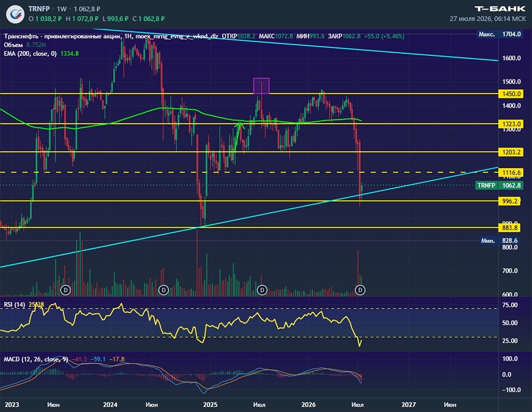Click the Transneft company logo icon
The height and width of the screenshot is (412, 532).
point(15,14)
